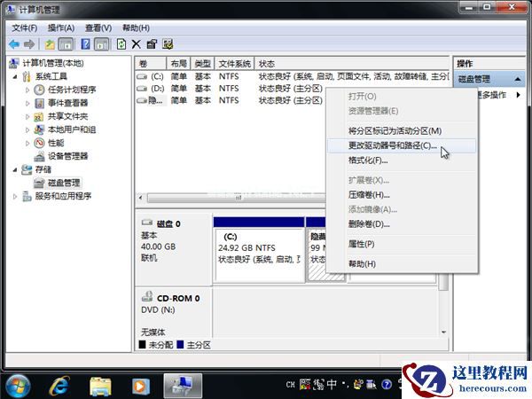Toggle the show/hide console tree icon
The image size is (532, 399).
coord(66,44)
